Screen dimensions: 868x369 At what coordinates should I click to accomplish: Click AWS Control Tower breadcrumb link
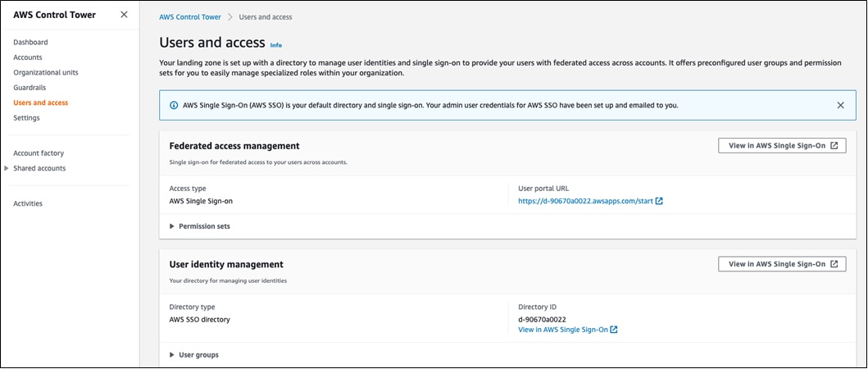point(190,17)
